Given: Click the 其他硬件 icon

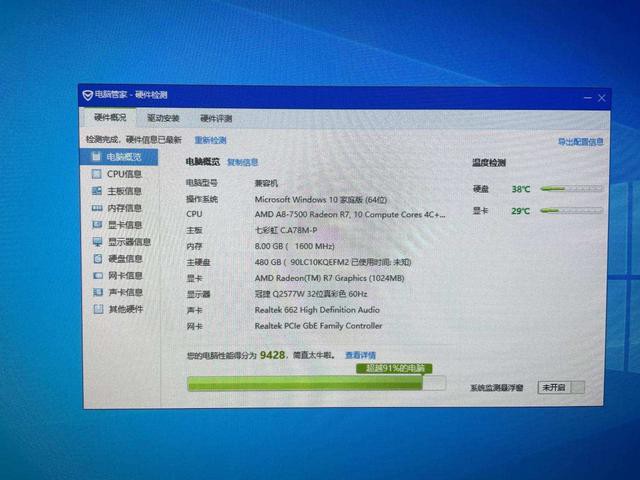Looking at the screenshot, I should point(98,309).
